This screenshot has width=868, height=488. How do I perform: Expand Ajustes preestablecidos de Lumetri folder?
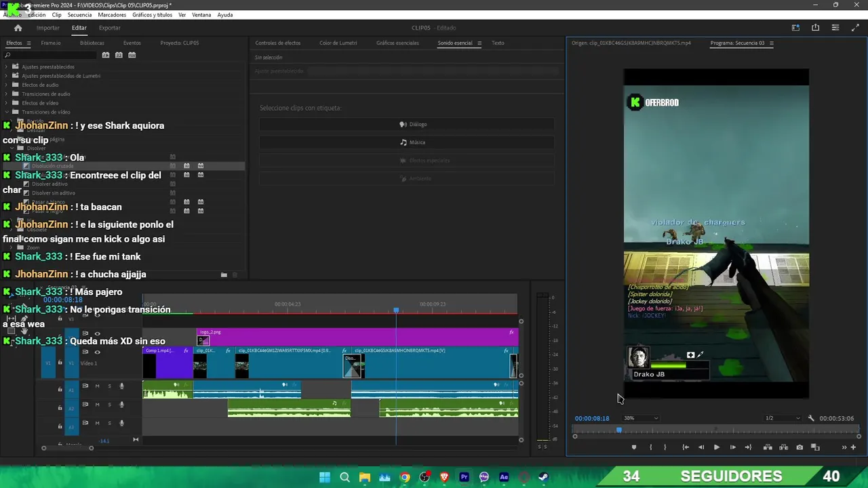pos(7,76)
